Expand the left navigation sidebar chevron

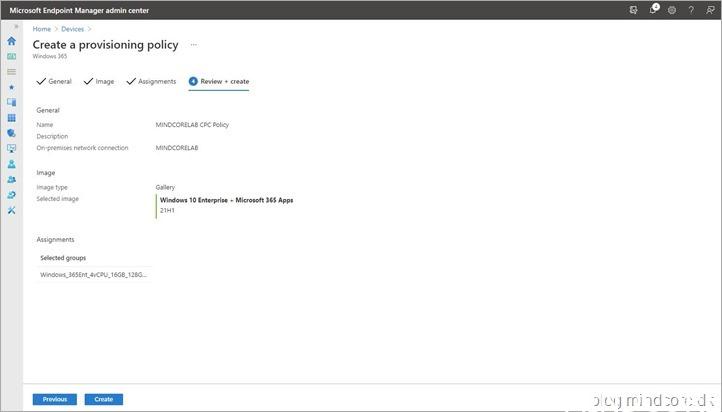point(15,27)
